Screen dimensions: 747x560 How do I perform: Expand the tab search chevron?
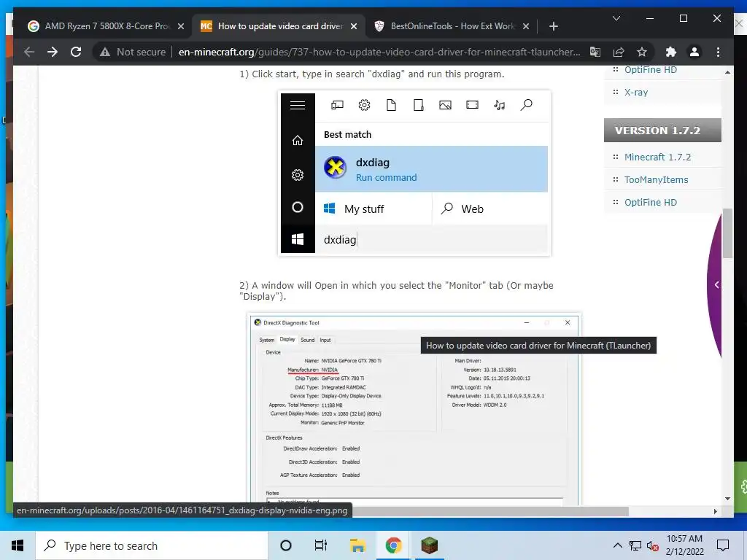[x=616, y=18]
